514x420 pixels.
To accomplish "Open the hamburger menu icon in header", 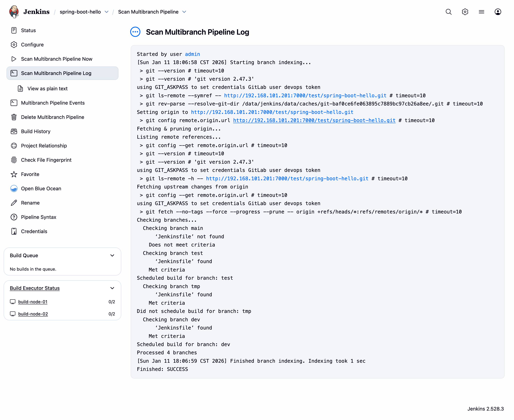I will pyautogui.click(x=481, y=12).
